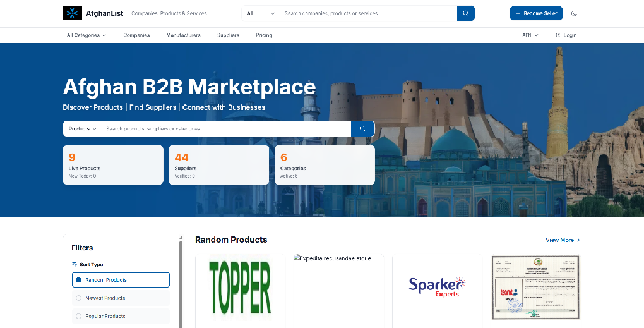Click the View More arrow icon
Image resolution: width=644 pixels, height=328 pixels.
(x=578, y=240)
